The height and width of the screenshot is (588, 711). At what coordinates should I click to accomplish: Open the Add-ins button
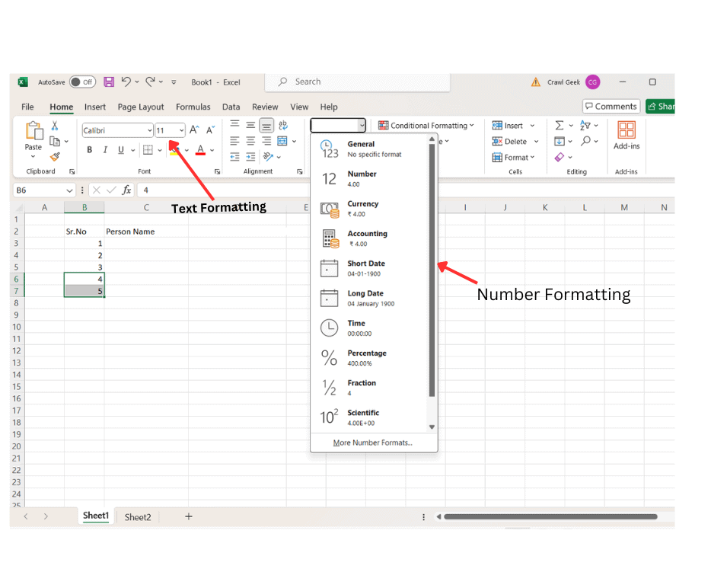(627, 136)
